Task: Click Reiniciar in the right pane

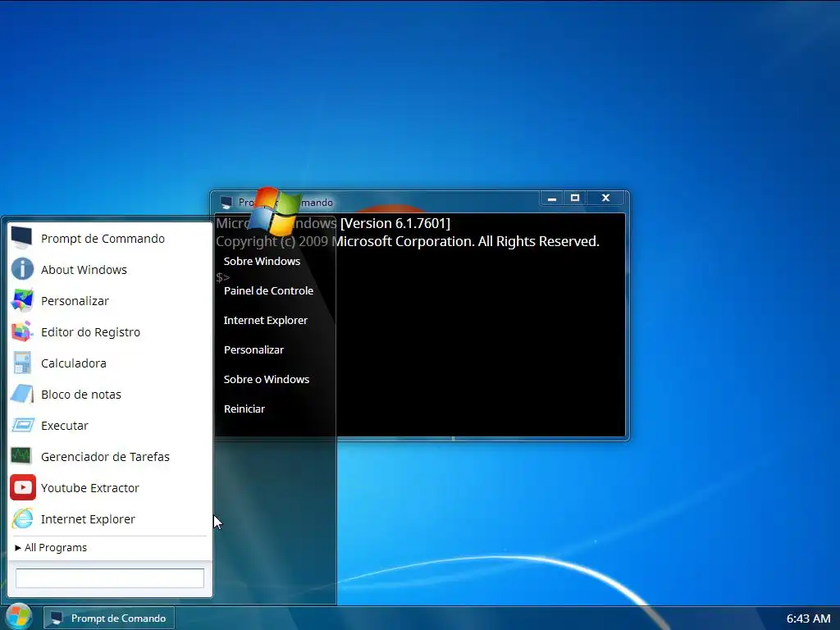Action: [x=244, y=409]
